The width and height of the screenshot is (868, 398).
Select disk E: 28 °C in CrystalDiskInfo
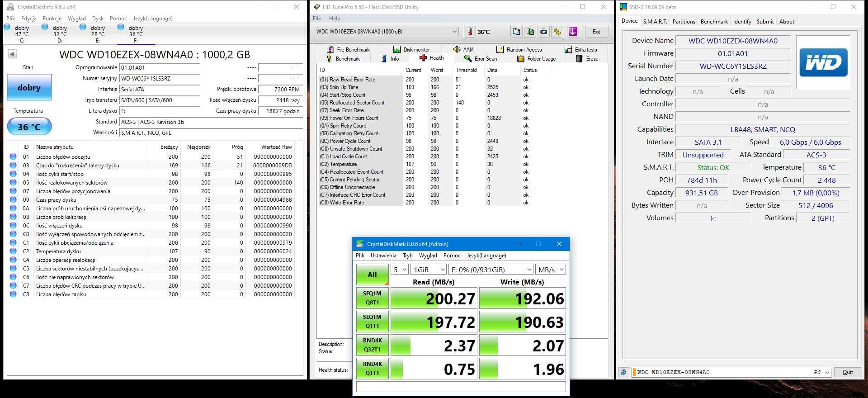(x=98, y=34)
